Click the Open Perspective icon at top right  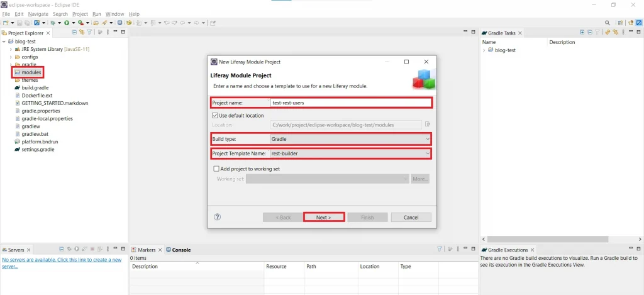coord(621,23)
